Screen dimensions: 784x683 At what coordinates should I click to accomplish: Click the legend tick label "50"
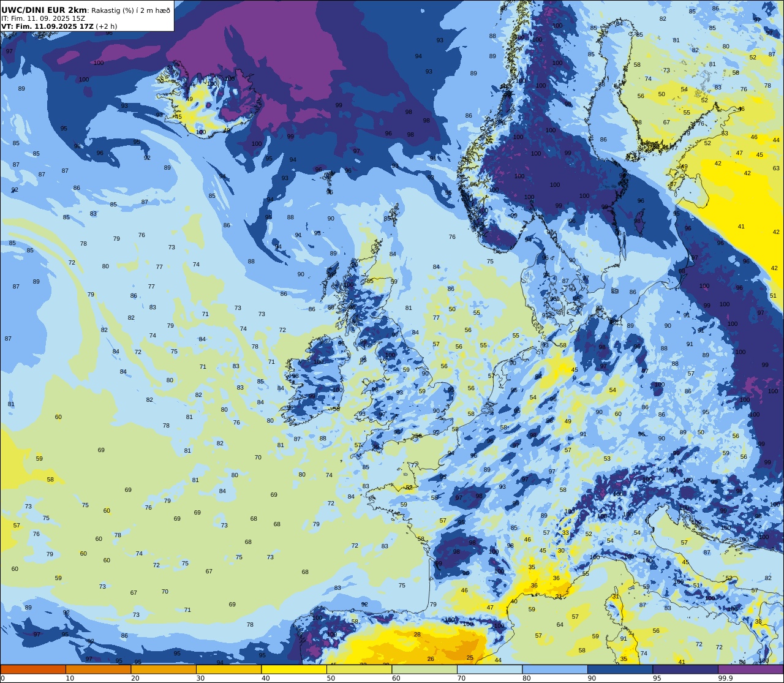[x=331, y=678]
